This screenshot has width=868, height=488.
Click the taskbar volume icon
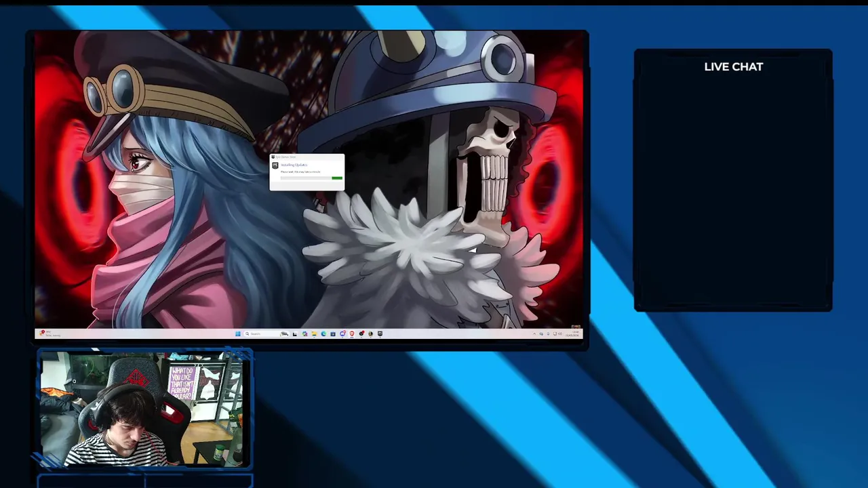[560, 333]
